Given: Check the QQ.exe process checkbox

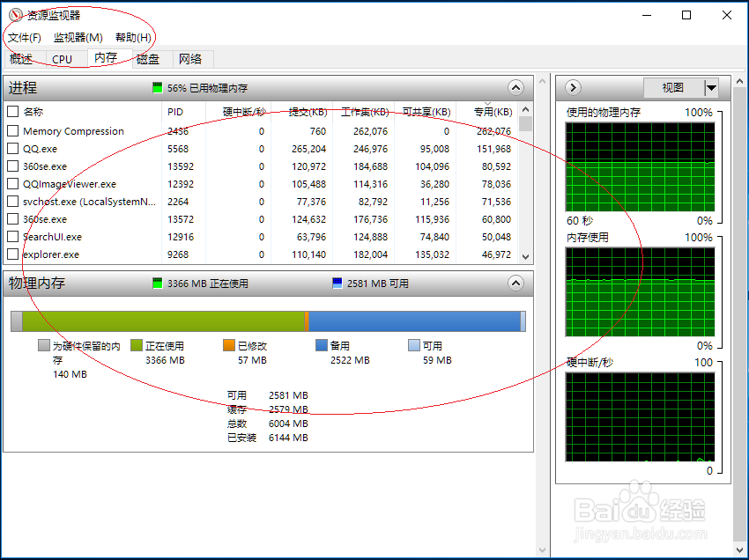Looking at the screenshot, I should point(12,148).
